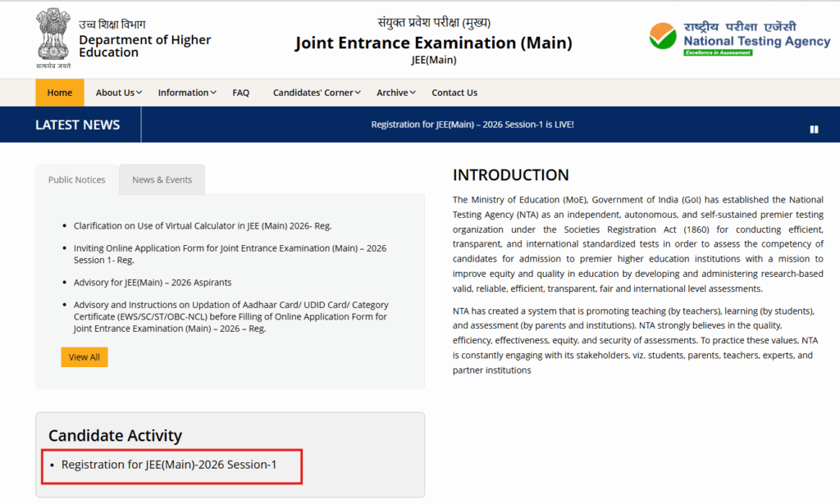Switch to the Public Notices tab
The image size is (840, 504).
[x=77, y=179]
